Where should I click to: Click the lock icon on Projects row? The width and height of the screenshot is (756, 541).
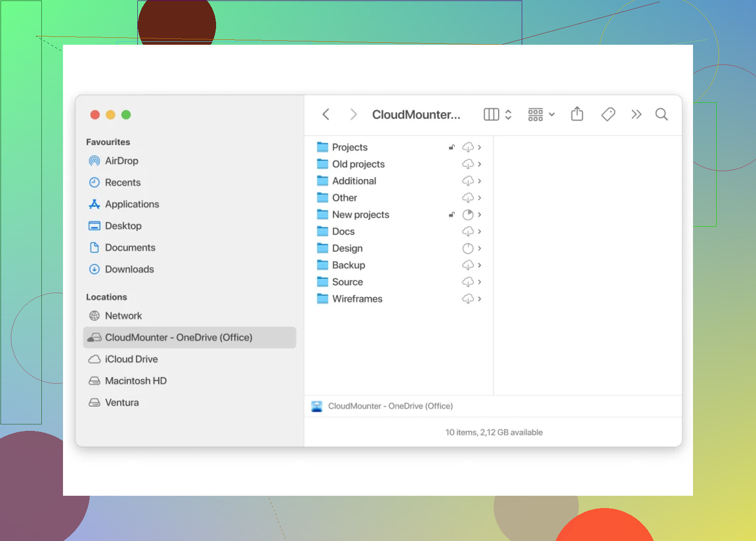point(451,147)
